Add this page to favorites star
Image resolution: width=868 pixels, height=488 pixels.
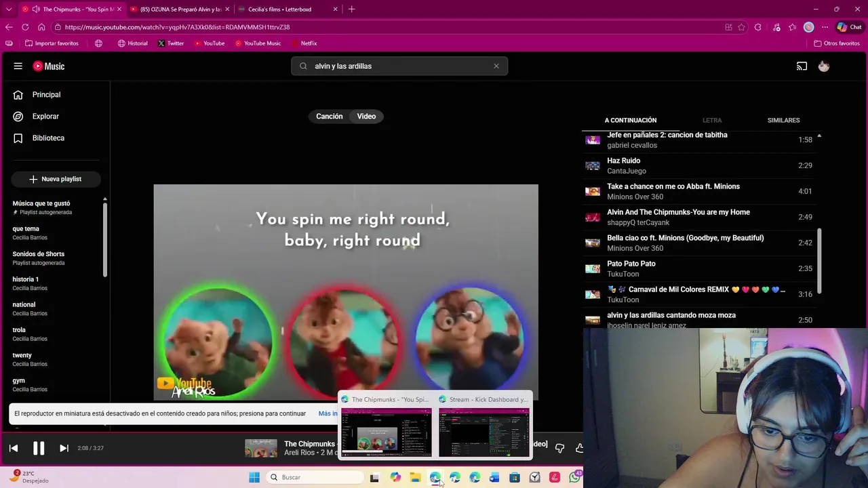741,27
